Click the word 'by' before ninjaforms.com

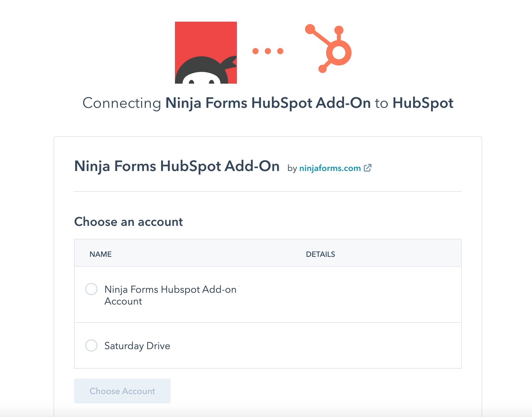(x=292, y=169)
